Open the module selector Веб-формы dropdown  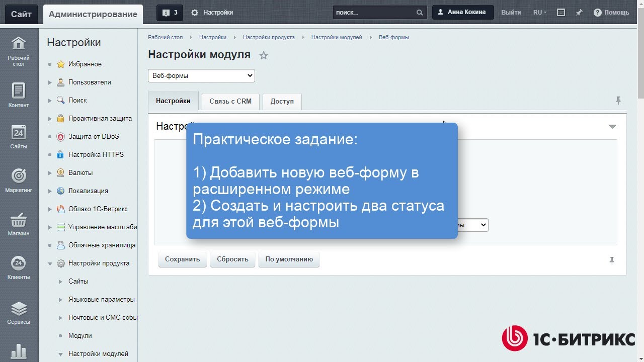pos(201,76)
